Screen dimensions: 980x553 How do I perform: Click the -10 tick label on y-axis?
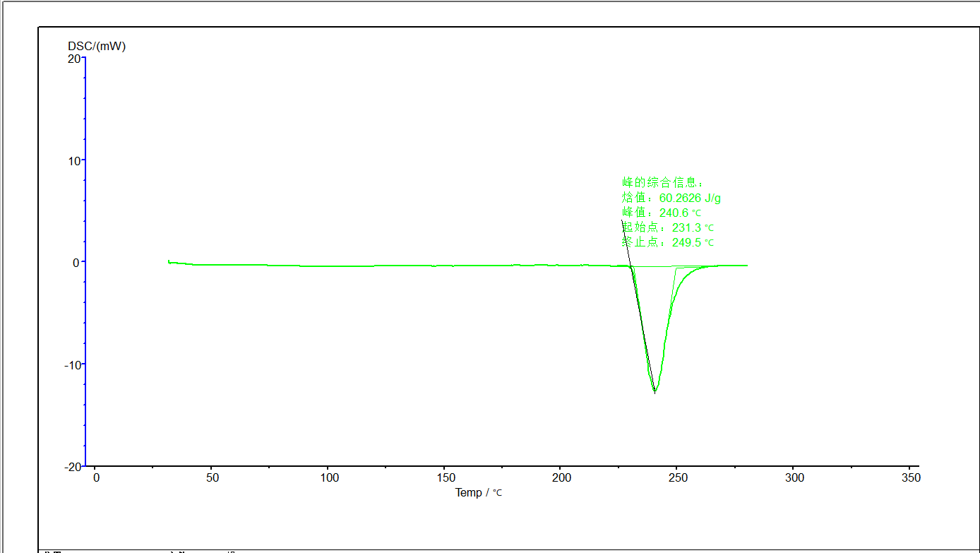72,364
